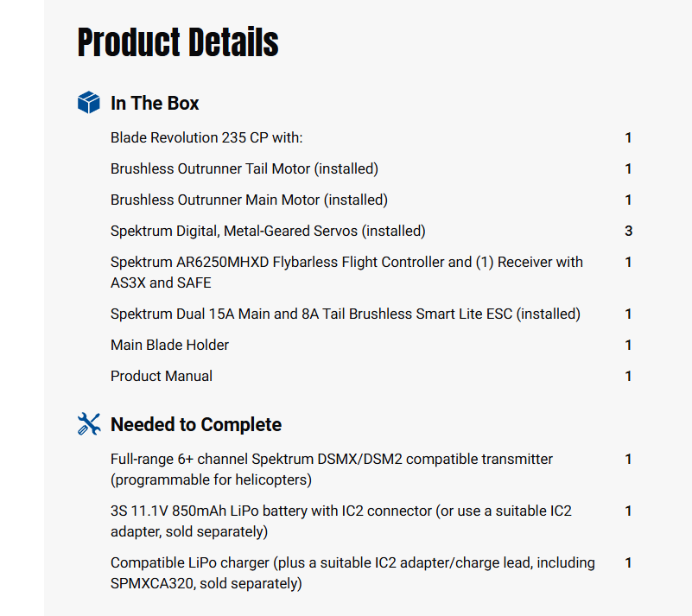Click the blue box icon beside In The Box

point(89,104)
